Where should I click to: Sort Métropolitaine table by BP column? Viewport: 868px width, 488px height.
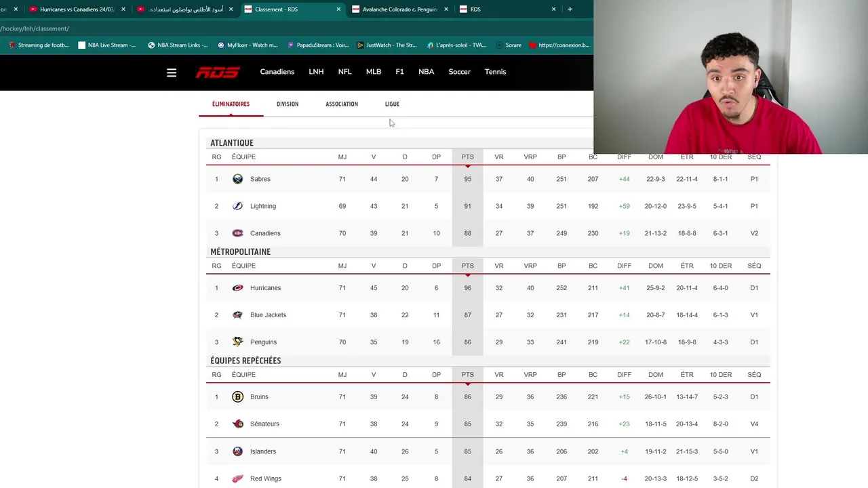coord(561,266)
